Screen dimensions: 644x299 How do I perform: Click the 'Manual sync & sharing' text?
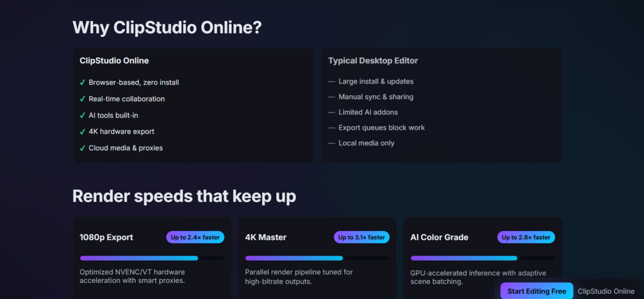pyautogui.click(x=376, y=97)
